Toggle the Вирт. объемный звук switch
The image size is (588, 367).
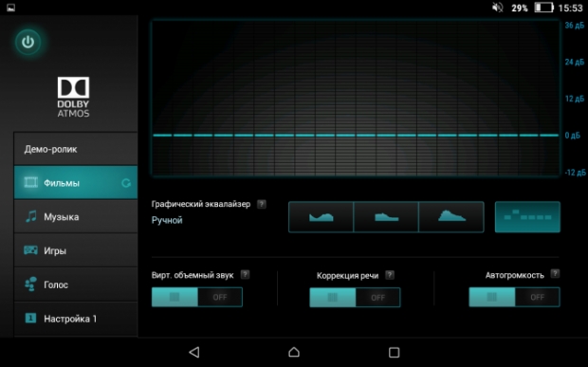197,297
